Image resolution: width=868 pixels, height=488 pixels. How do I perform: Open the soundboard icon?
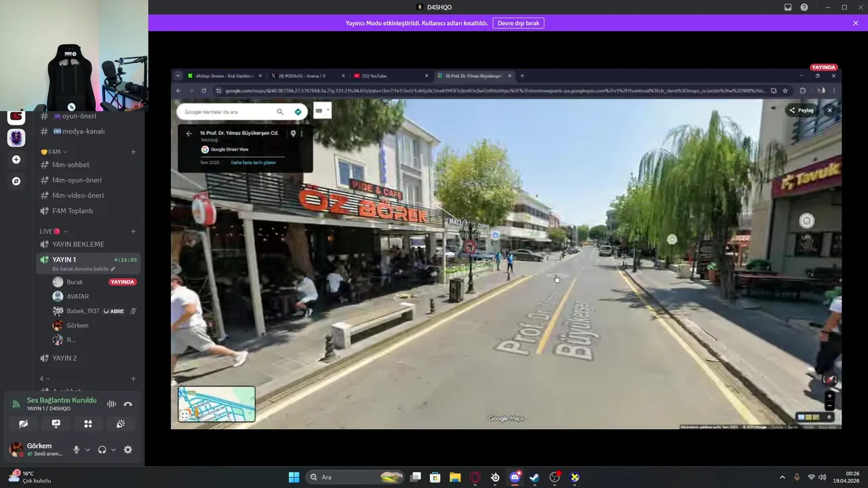tap(121, 424)
